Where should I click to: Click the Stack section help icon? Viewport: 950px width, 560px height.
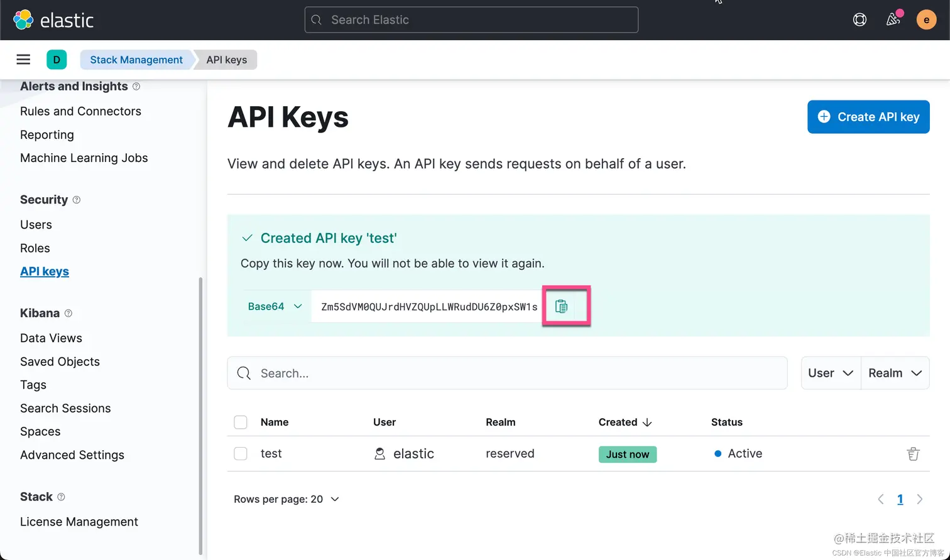61,497
